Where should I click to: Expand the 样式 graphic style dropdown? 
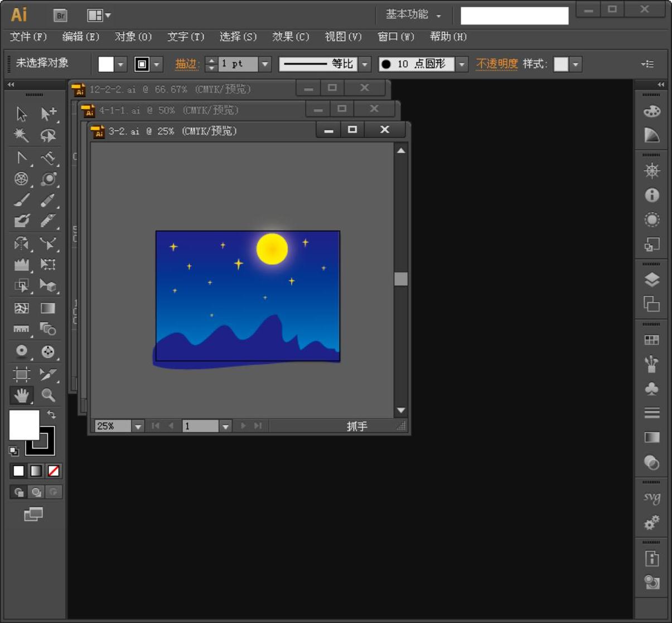[x=576, y=64]
